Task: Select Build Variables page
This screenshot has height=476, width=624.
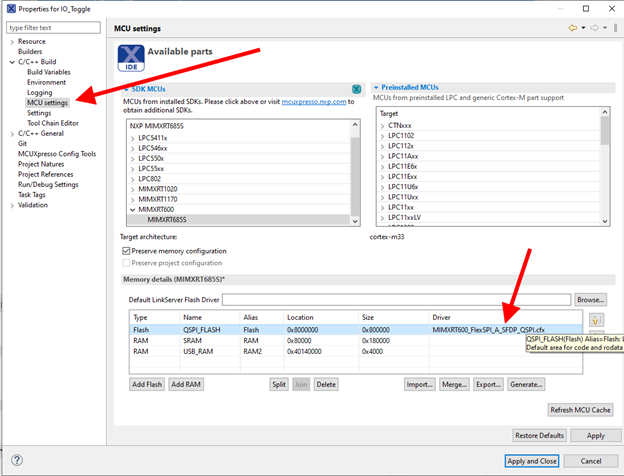Action: coord(49,72)
